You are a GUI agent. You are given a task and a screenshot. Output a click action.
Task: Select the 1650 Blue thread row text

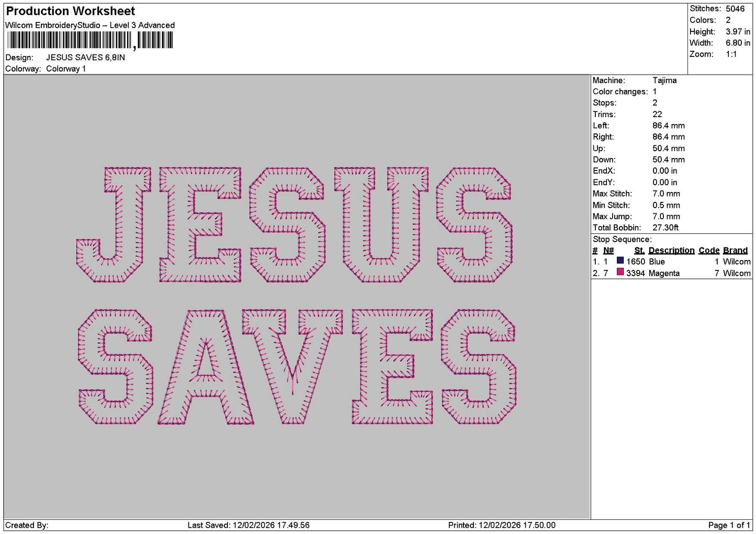coord(646,262)
